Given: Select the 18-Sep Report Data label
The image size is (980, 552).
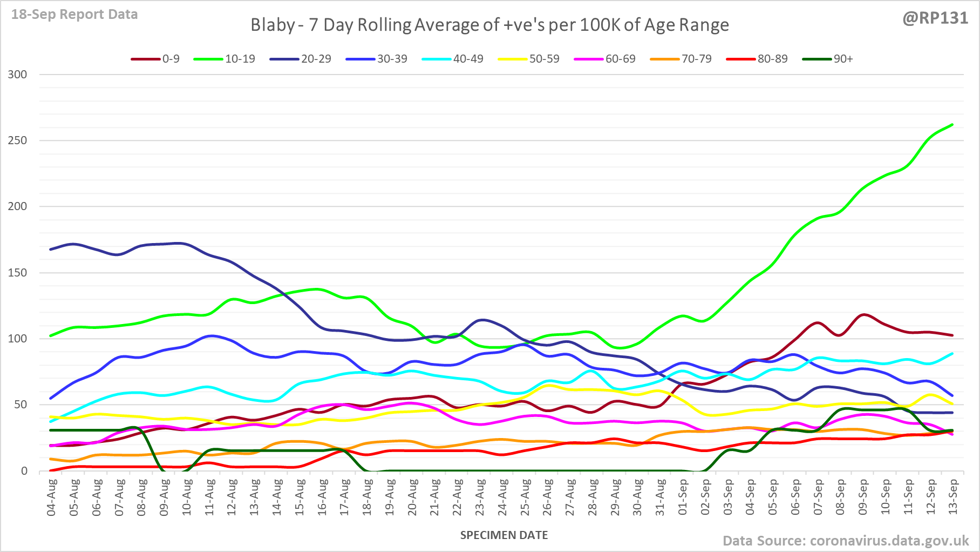Looking at the screenshot, I should 74,15.
